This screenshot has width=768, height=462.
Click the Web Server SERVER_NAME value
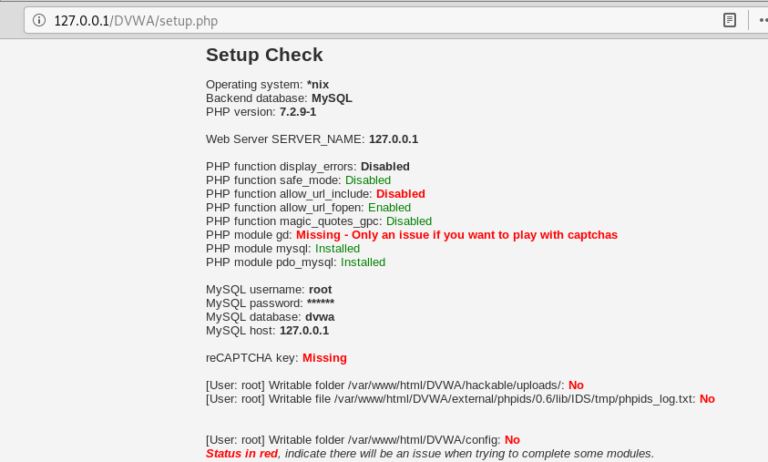[393, 139]
